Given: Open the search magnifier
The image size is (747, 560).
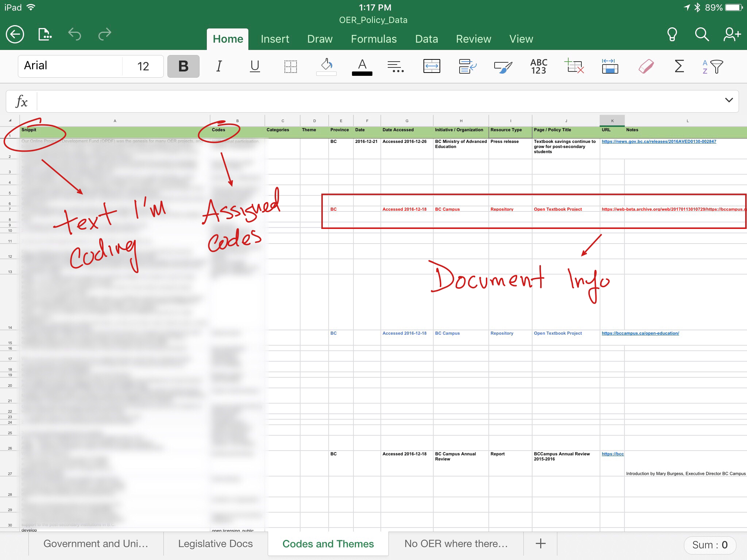Looking at the screenshot, I should click(x=701, y=35).
